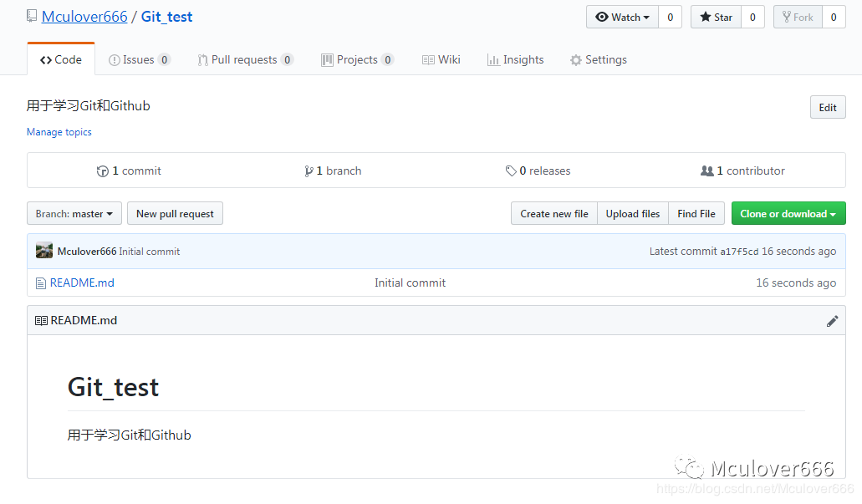Expand the Branch: master selector

click(74, 214)
